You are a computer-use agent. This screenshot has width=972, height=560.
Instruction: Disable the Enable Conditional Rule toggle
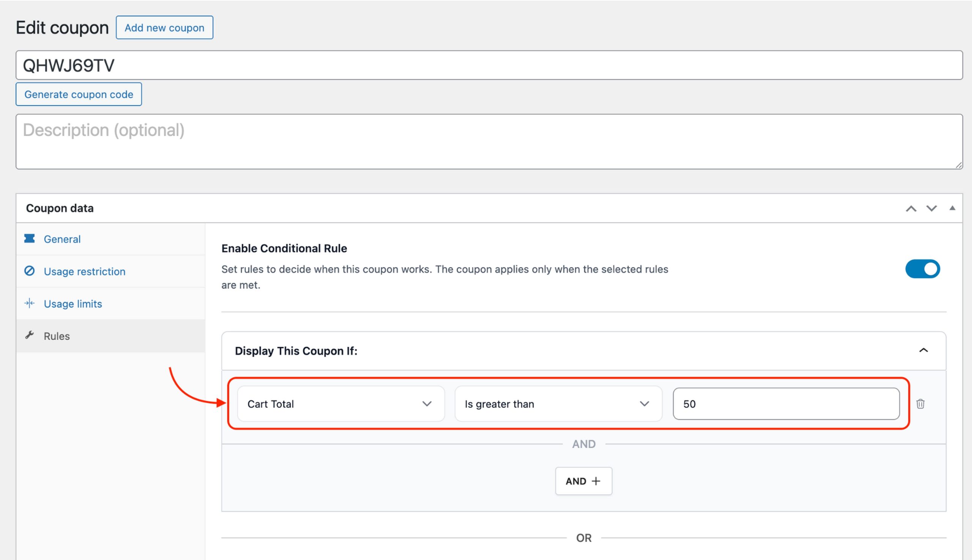922,269
